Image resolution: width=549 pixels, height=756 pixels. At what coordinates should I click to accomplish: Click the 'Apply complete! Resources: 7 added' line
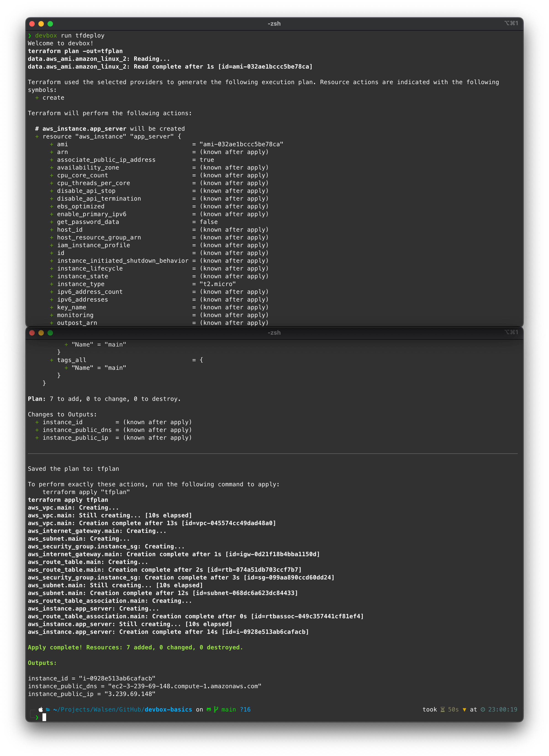tap(135, 647)
